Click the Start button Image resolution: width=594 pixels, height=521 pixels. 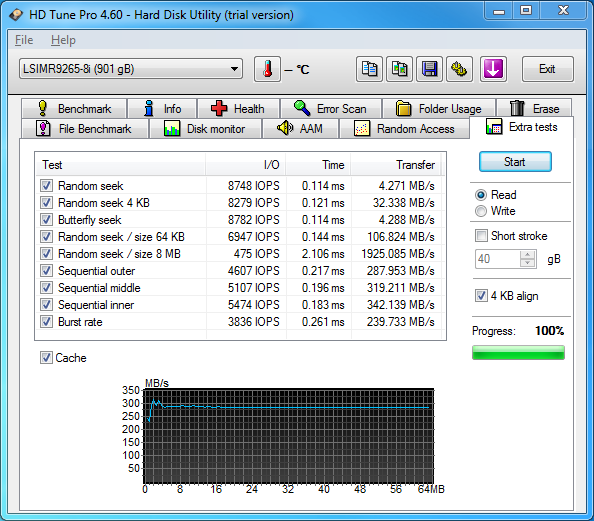tap(515, 162)
